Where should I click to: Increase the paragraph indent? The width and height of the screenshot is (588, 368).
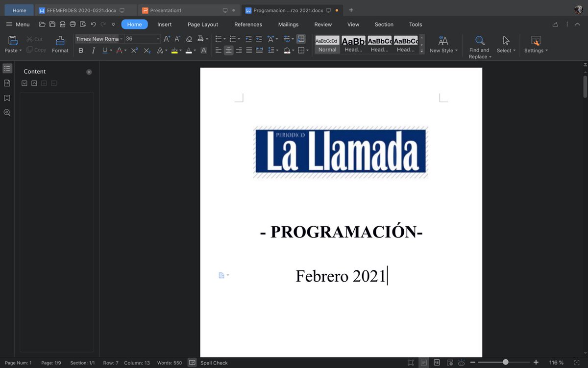pos(259,39)
